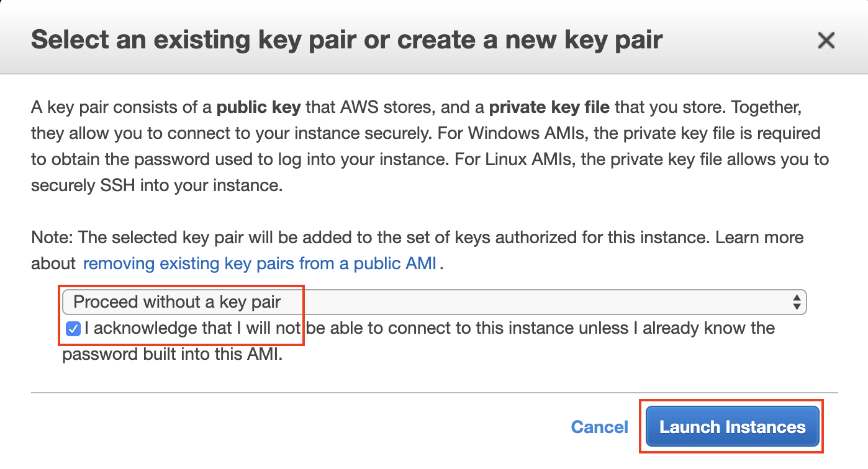
Task: Uncheck the acknowledge checkbox
Action: (x=73, y=329)
